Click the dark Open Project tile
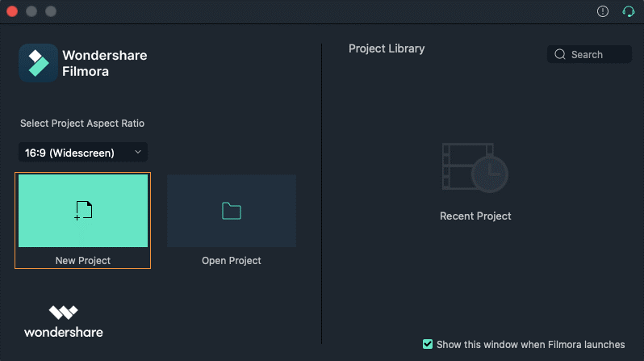 [x=232, y=211]
